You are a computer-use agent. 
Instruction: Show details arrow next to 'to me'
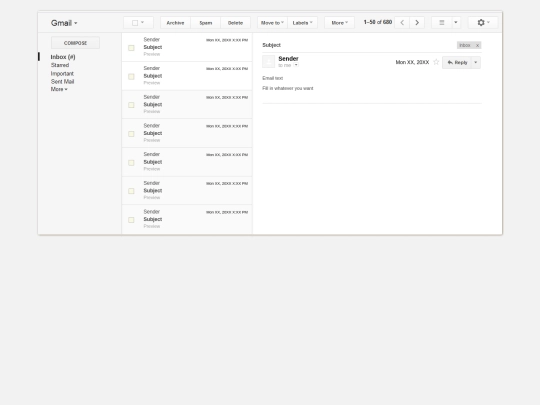(x=296, y=65)
